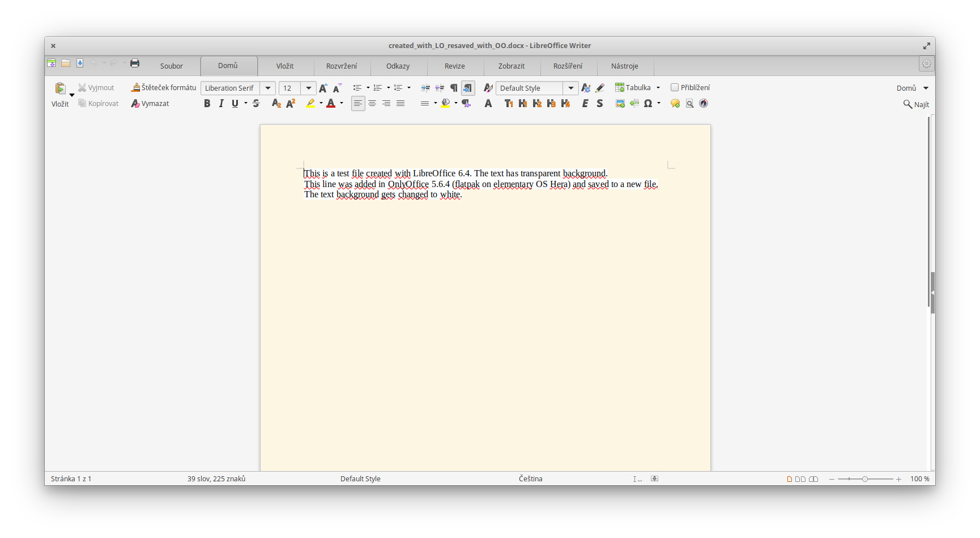Viewport: 980px width, 538px height.
Task: Enable the Přiblížení checkbox
Action: click(x=675, y=87)
